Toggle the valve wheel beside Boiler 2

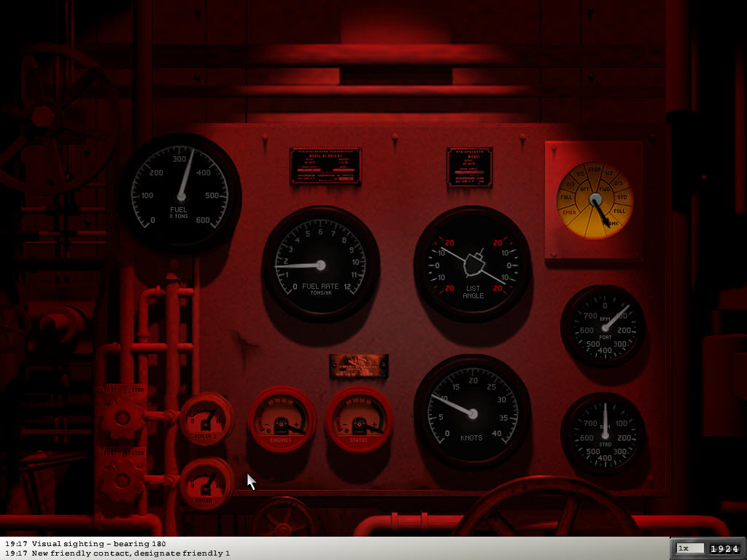[x=123, y=418]
